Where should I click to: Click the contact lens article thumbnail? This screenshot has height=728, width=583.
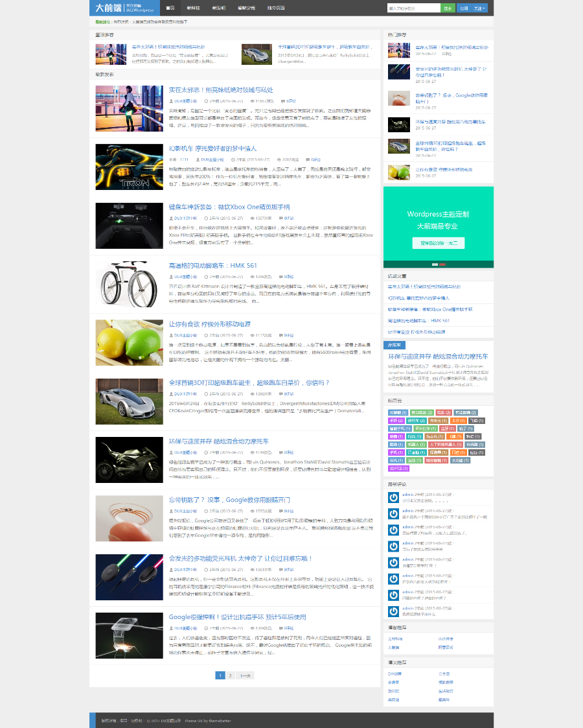pyautogui.click(x=130, y=518)
